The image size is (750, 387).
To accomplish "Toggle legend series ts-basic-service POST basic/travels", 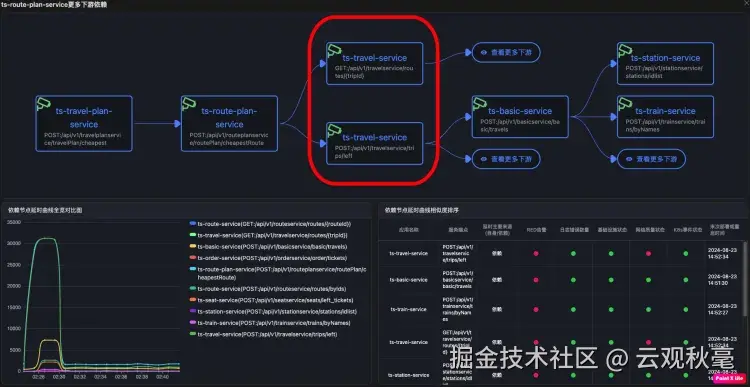I will tap(268, 246).
